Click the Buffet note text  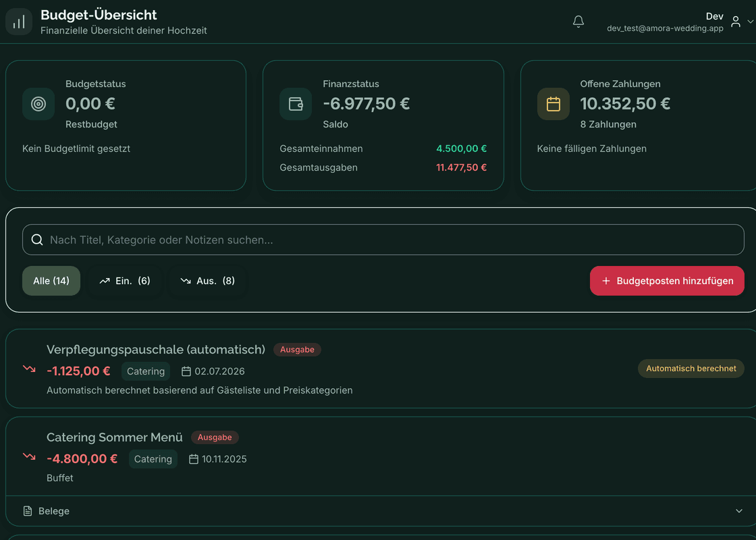pyautogui.click(x=60, y=478)
